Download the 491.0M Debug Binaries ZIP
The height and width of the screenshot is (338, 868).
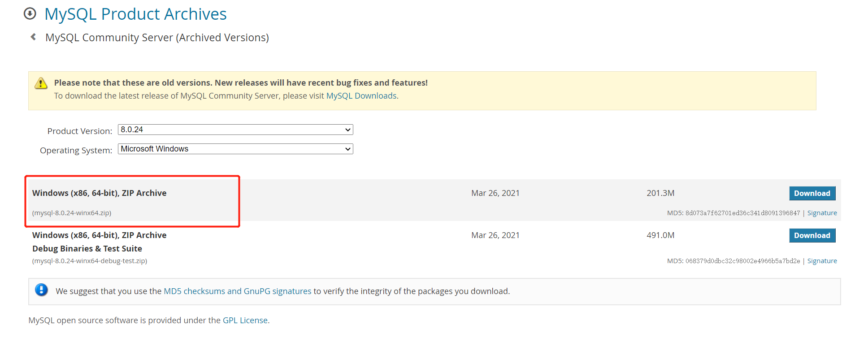[x=812, y=235]
